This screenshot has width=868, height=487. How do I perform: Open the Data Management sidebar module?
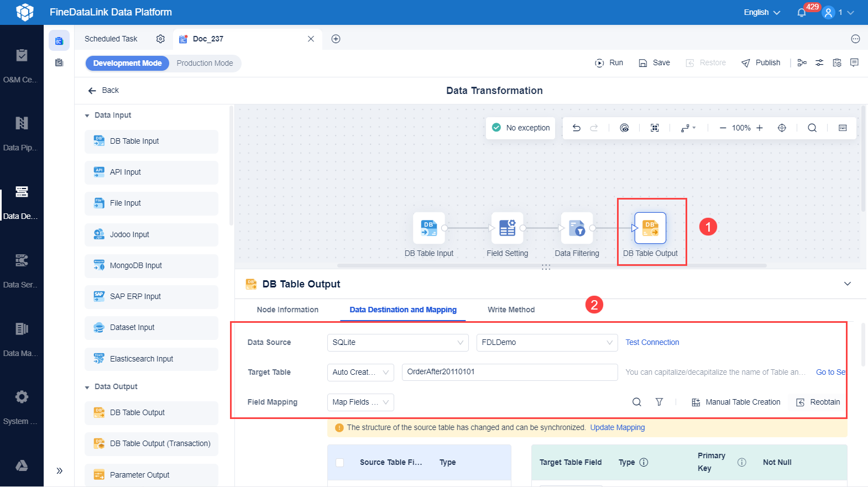22,339
